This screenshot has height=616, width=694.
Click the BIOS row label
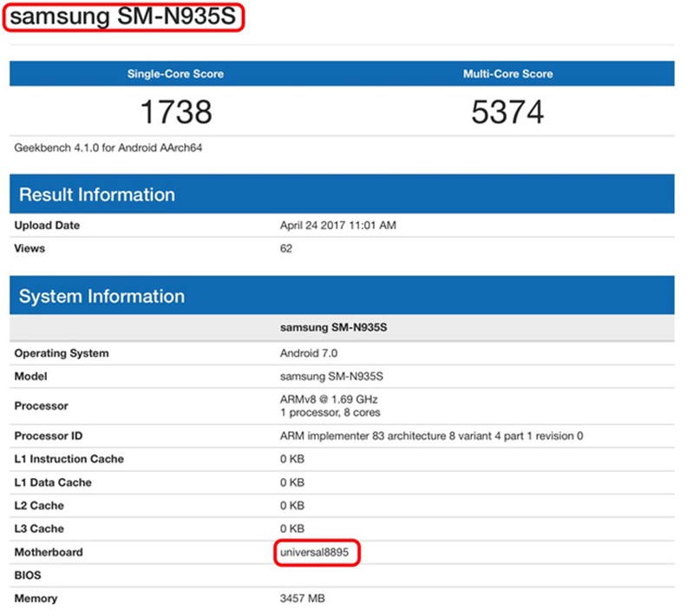[28, 575]
